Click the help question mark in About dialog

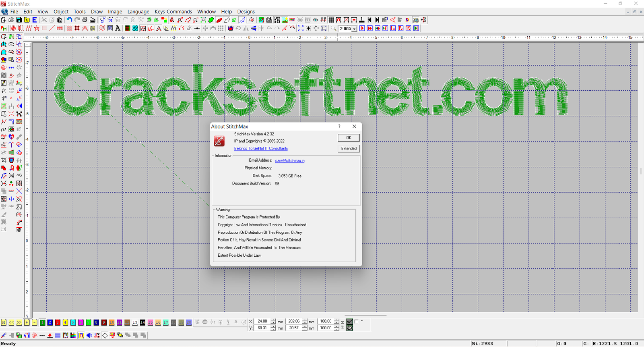pos(339,126)
